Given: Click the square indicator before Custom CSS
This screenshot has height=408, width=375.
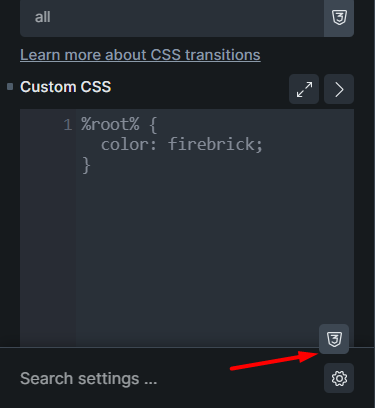Looking at the screenshot, I should [10, 87].
